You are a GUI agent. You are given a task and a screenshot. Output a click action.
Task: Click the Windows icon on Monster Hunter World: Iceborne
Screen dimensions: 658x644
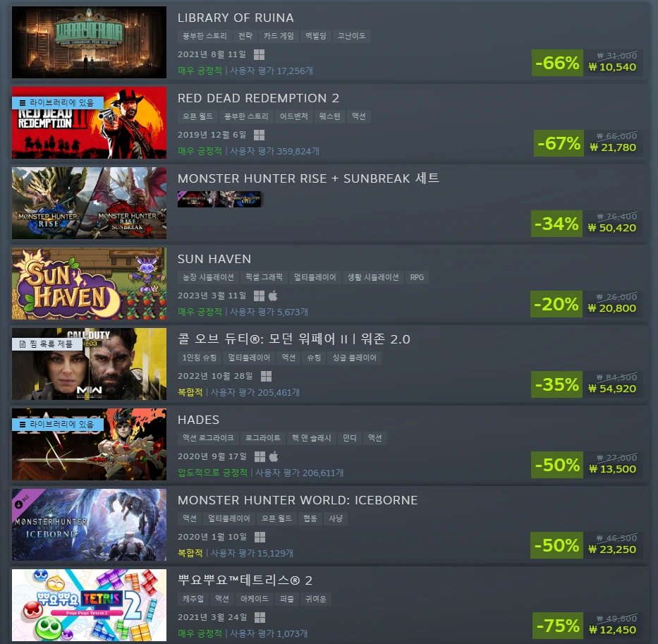pos(260,537)
